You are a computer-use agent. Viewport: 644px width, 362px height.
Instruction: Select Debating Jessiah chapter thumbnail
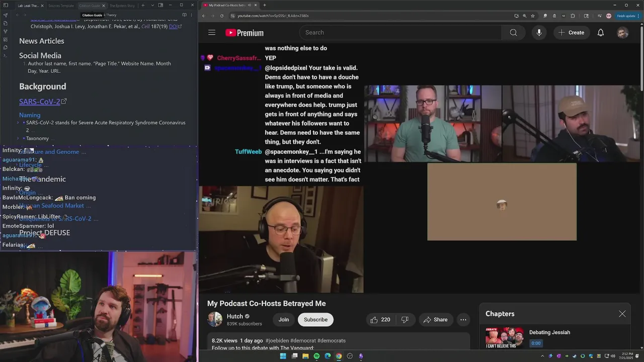pos(505,338)
